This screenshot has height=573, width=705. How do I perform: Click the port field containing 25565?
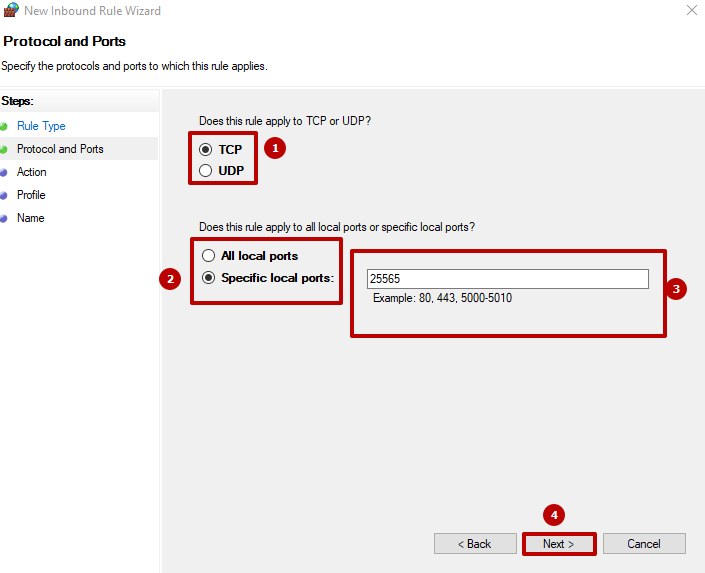pyautogui.click(x=508, y=279)
